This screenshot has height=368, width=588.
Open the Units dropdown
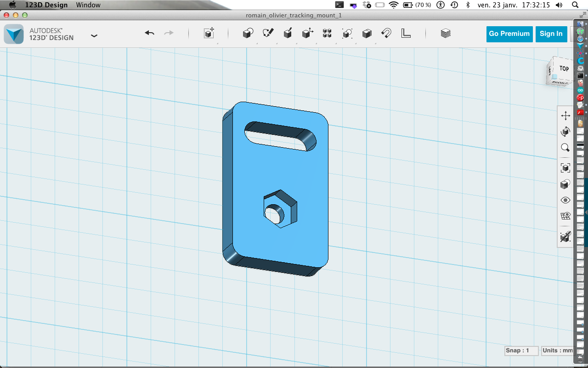(557, 351)
